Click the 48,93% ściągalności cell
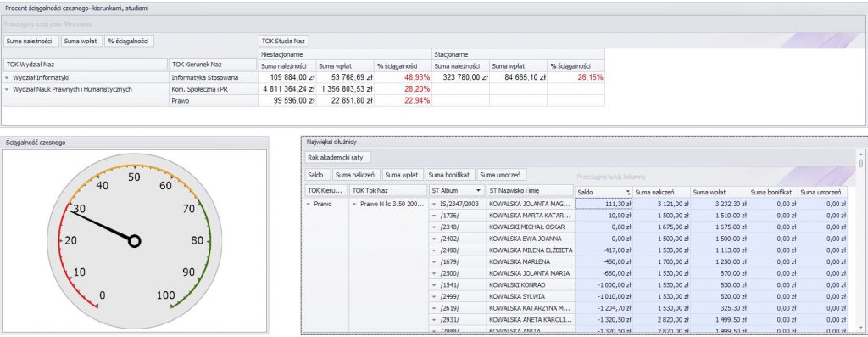This screenshot has width=868, height=337. click(403, 77)
